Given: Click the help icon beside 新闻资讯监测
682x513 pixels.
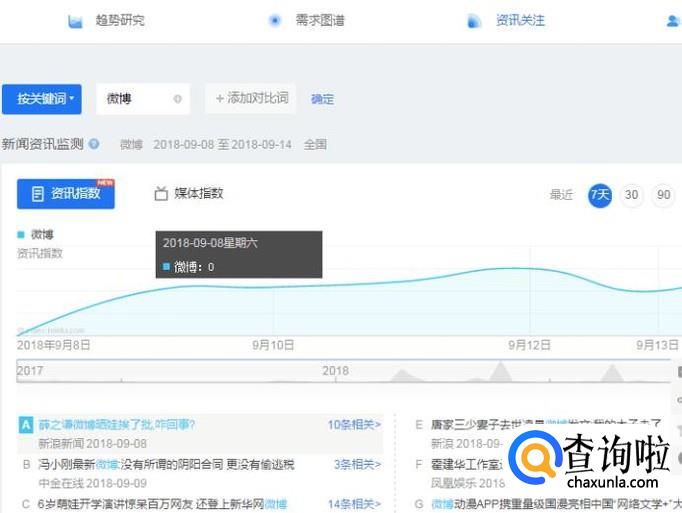Looking at the screenshot, I should [x=94, y=144].
